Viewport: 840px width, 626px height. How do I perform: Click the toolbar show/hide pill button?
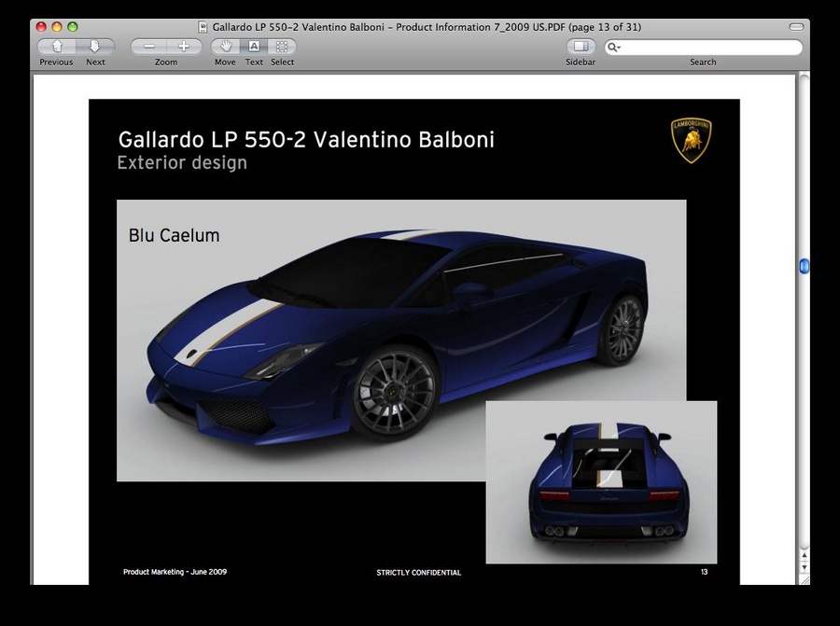pos(795,27)
